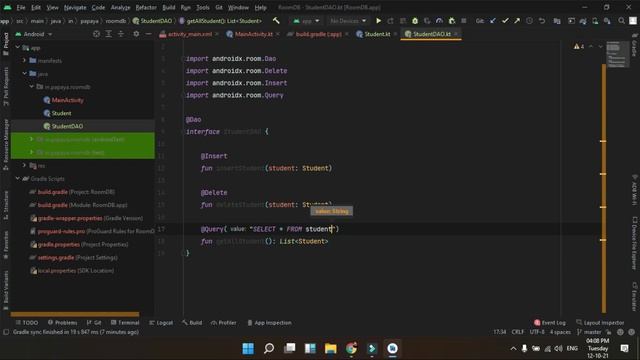Click the Select Opened File target icon
Screen dimensions: 640x360
[96, 34]
